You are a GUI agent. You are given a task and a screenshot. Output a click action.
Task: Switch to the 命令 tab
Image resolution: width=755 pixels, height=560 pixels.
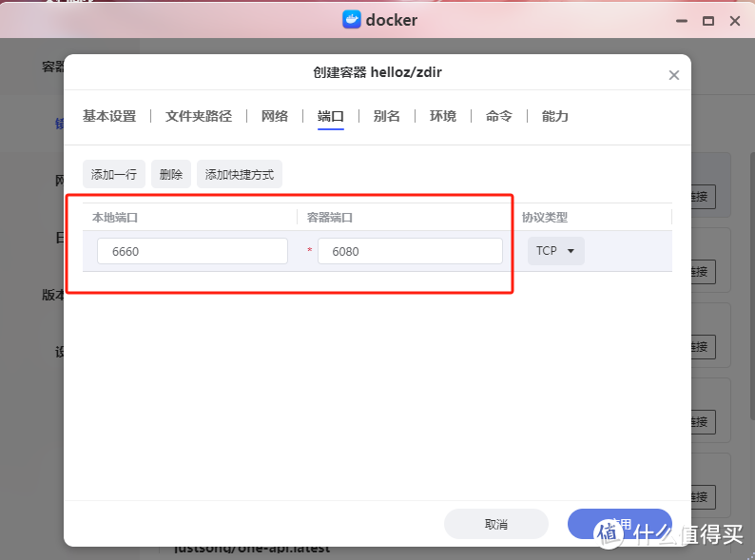pyautogui.click(x=499, y=116)
